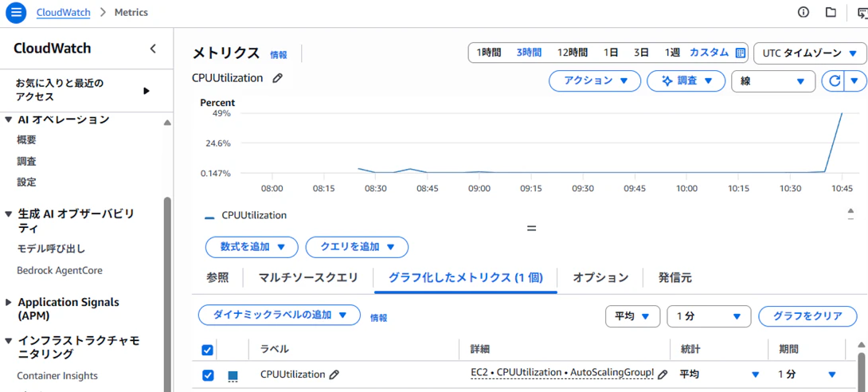Edit metric details pencil icon

pyautogui.click(x=662, y=374)
